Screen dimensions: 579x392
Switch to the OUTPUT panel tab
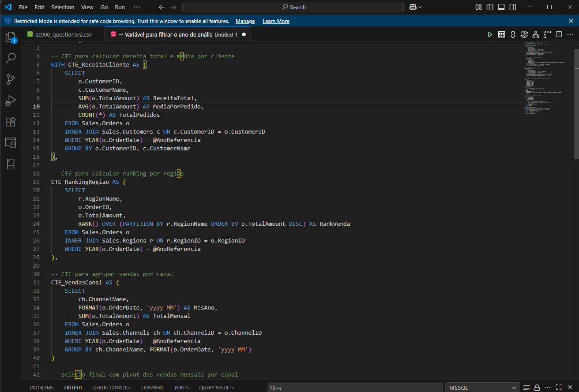73,388
